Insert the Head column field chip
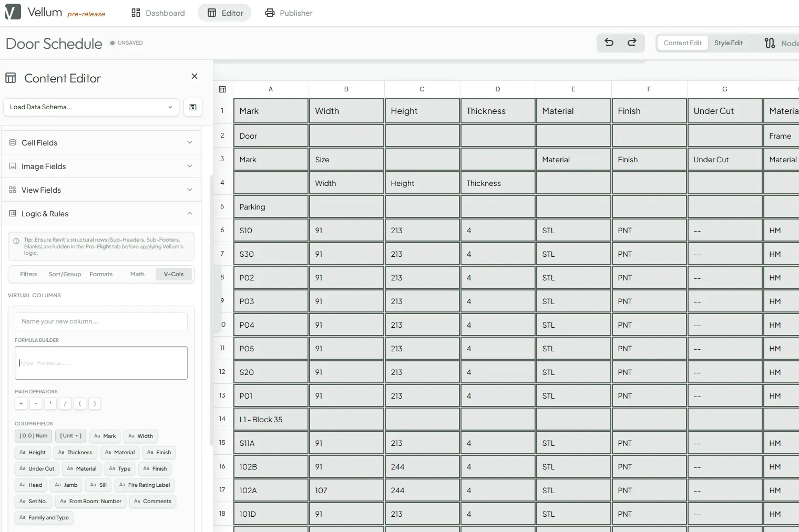Viewport: 799px width, 532px height. coord(30,485)
